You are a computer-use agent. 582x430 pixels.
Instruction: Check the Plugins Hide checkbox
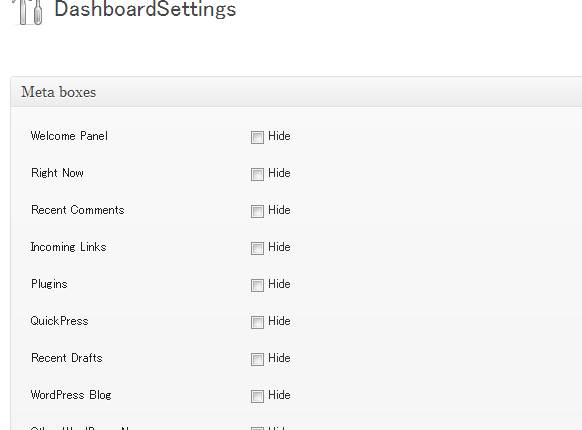tap(257, 285)
